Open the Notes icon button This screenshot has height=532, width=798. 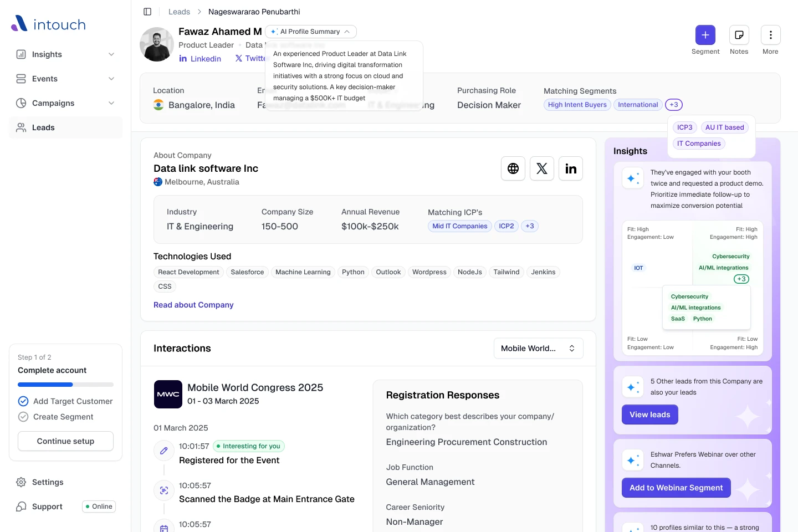(739, 35)
